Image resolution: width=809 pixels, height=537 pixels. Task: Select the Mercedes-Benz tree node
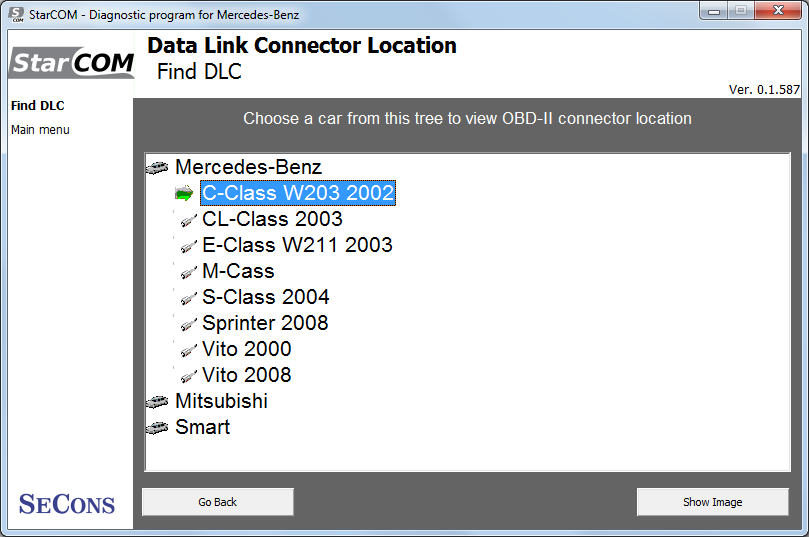click(x=248, y=167)
